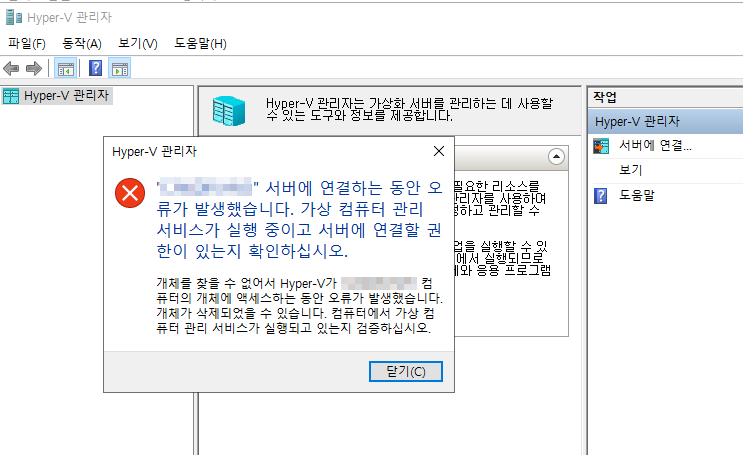Screen dimensions: 743x455
Task: Open the 동작(A) menu
Action: pos(82,44)
